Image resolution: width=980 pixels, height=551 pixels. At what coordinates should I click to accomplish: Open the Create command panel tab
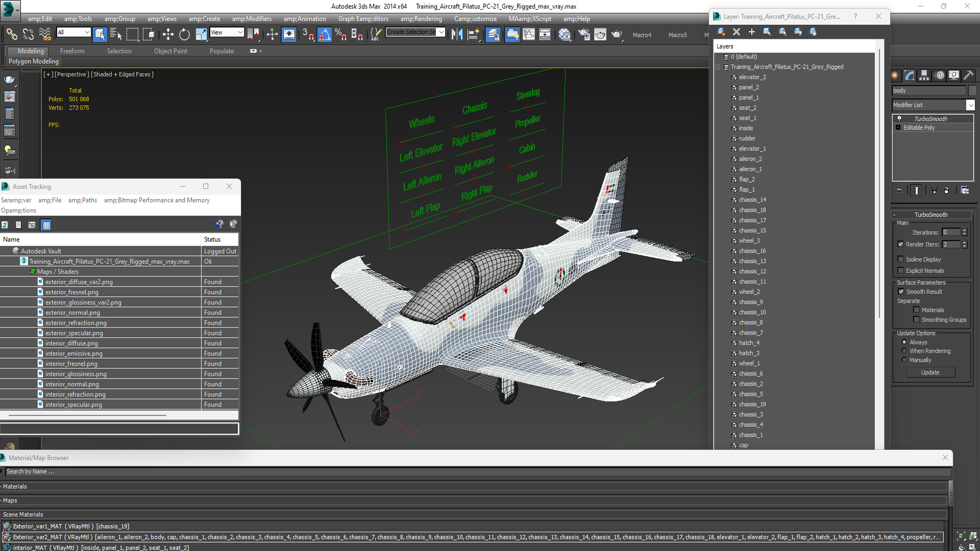click(x=895, y=76)
